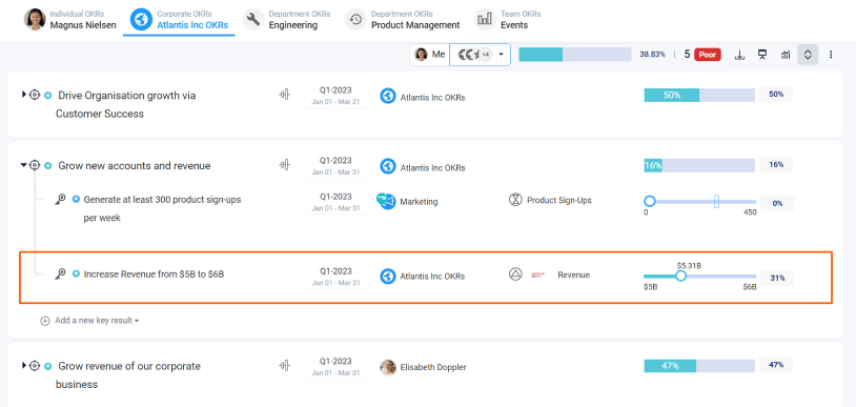Screen dimensions: 856x407
Task: Click status dot for Drive Organisation growth
Action: 47,95
